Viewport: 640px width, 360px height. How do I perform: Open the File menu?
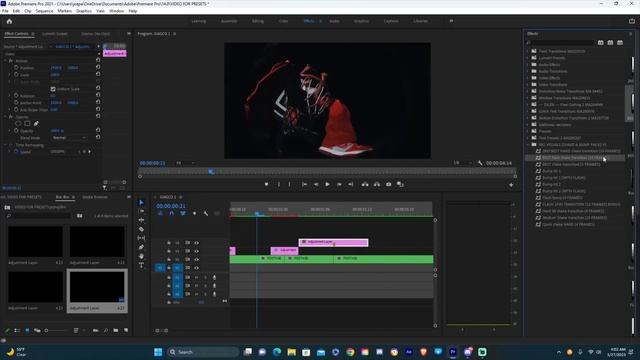[x=5, y=11]
